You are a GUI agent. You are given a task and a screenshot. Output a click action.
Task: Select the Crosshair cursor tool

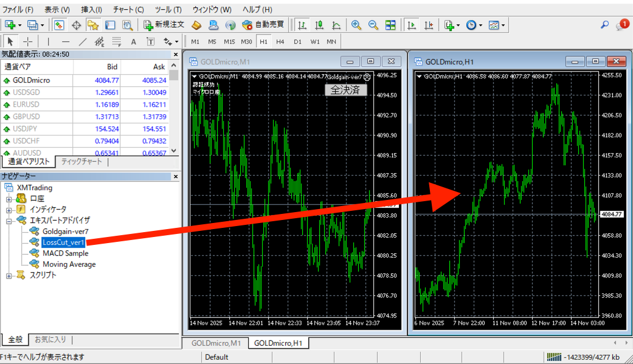28,42
